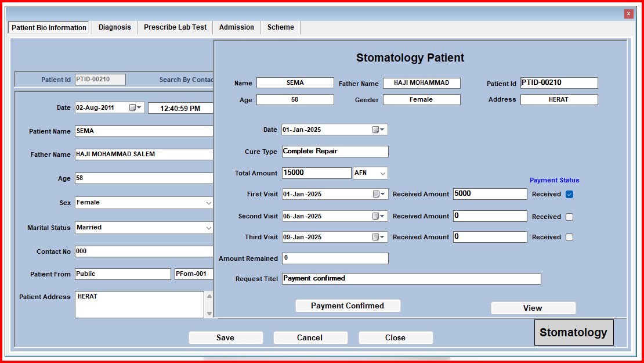Screen dimensions: 644x363
Task: Click the Payment Status label
Action: pyautogui.click(x=555, y=180)
